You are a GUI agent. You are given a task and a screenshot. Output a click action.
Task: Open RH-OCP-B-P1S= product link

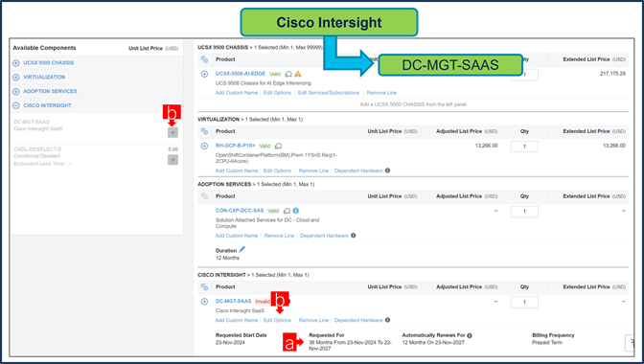click(x=236, y=146)
